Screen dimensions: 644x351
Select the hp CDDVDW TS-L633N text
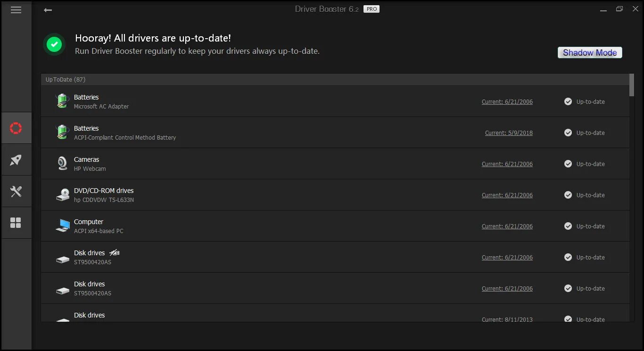104,200
